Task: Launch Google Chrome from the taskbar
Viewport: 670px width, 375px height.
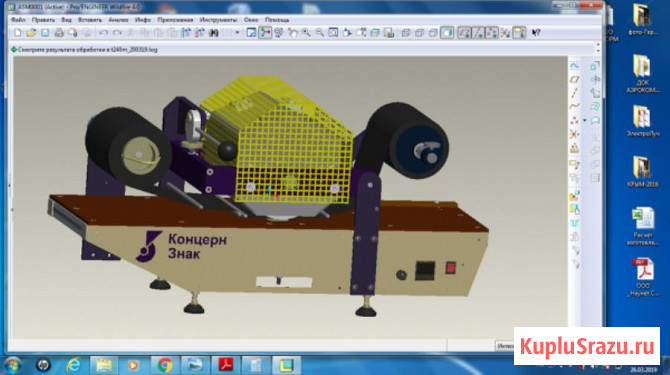Action: [164, 365]
